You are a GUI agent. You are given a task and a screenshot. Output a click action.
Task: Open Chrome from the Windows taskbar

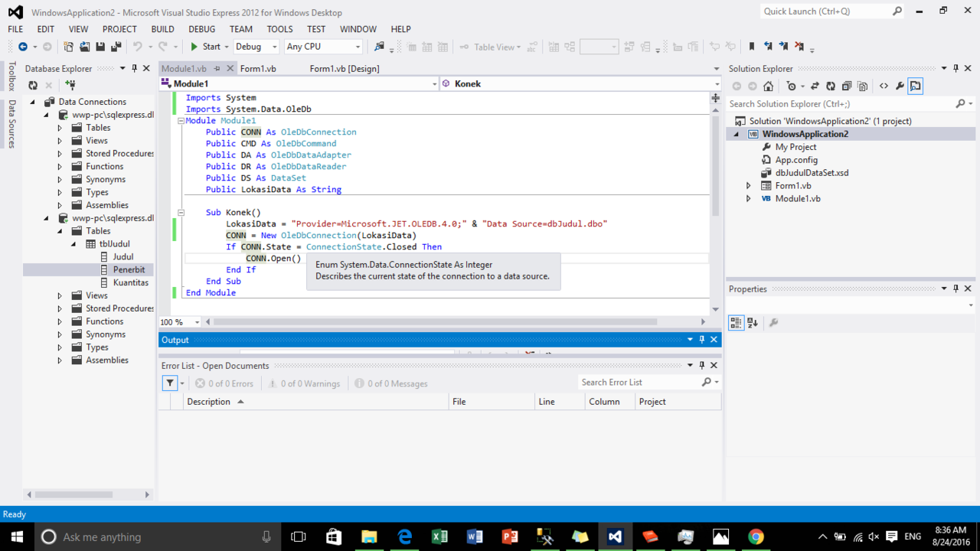tap(756, 536)
